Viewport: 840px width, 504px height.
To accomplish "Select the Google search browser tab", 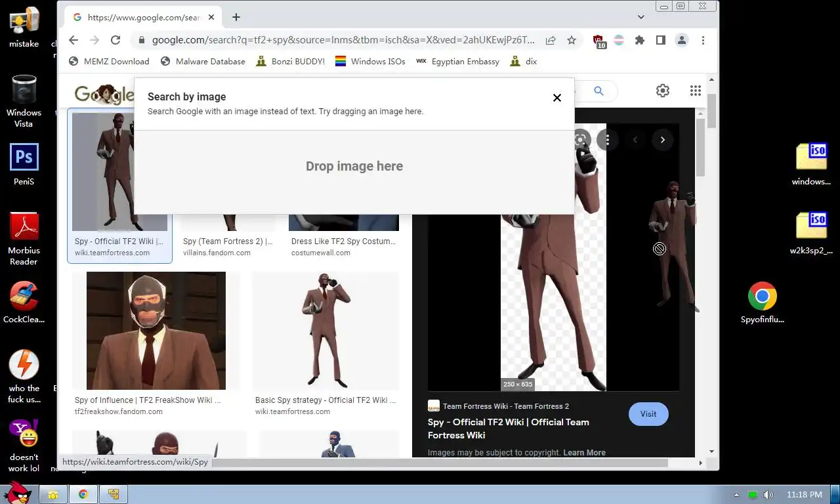I will (142, 17).
